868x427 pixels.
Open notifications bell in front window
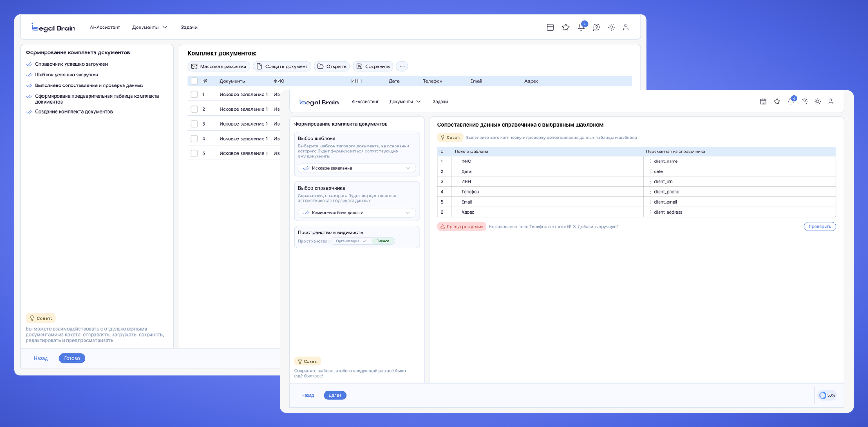click(x=791, y=102)
